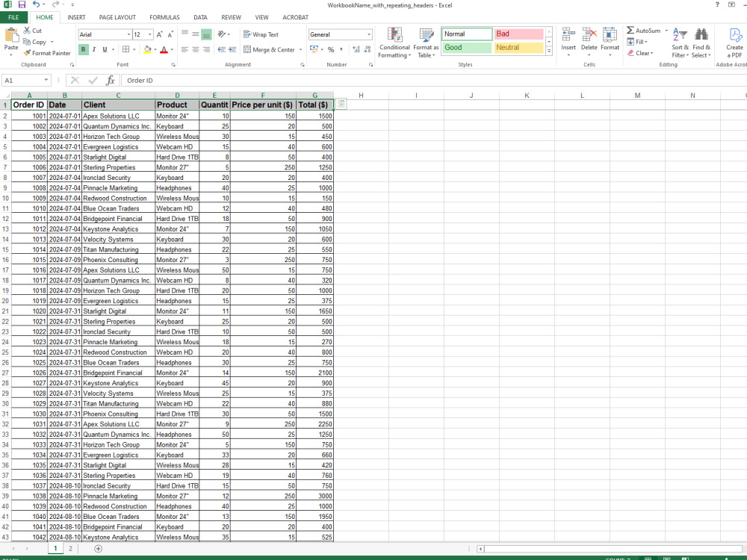Click the Copy icon
This screenshot has height=560, width=747.
click(x=27, y=41)
